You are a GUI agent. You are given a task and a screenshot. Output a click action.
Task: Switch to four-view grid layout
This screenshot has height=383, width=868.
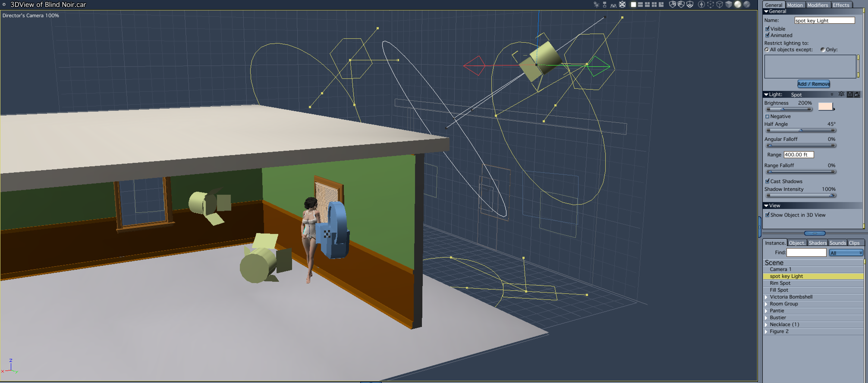click(654, 4)
